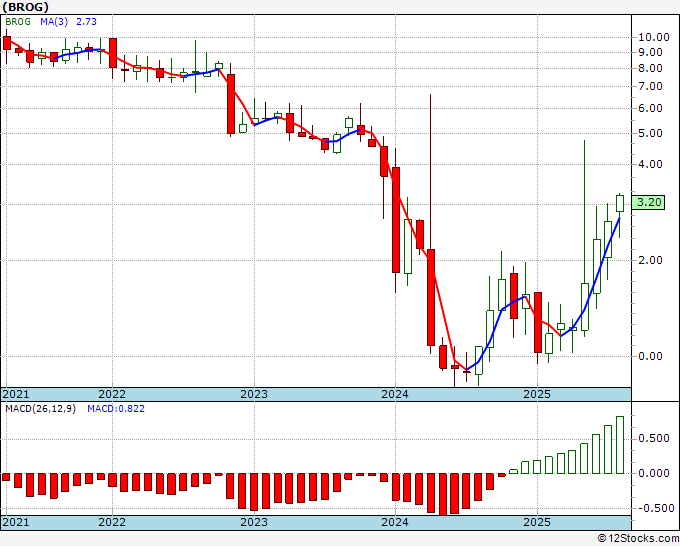Click 2025 on the MACD panel timeline

pos(537,522)
